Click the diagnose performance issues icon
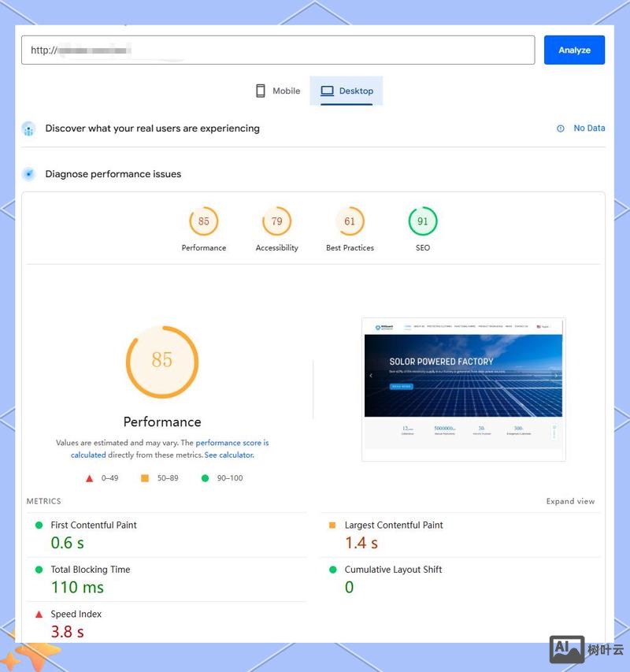The height and width of the screenshot is (672, 630). (x=29, y=174)
